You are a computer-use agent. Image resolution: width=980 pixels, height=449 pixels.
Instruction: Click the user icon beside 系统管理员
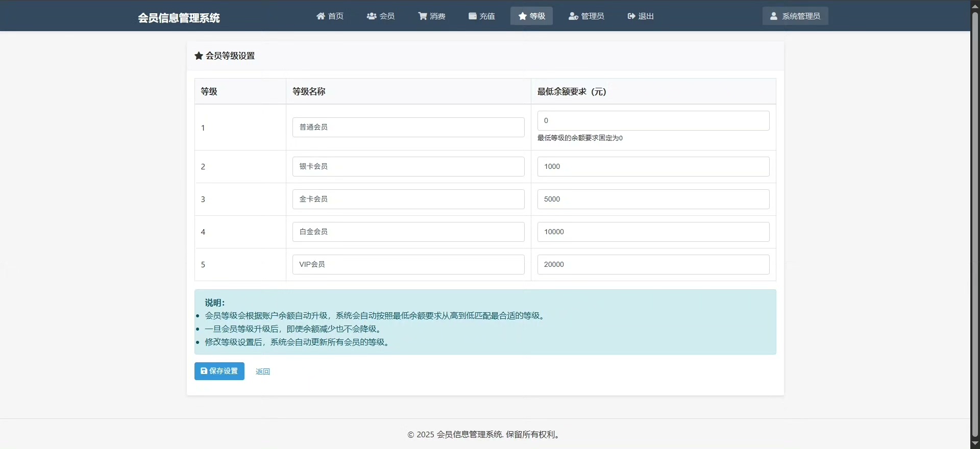click(x=774, y=16)
